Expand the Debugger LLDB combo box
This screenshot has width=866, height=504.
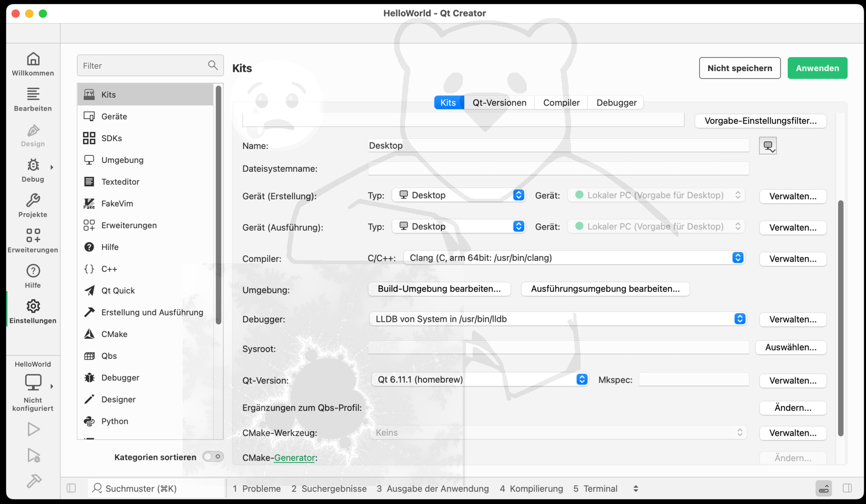click(557, 319)
